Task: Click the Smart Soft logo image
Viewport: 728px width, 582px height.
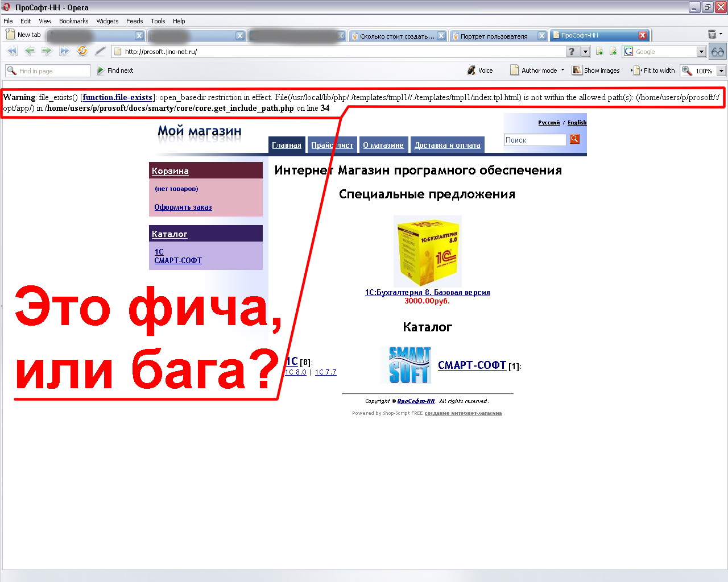Action: click(x=409, y=365)
